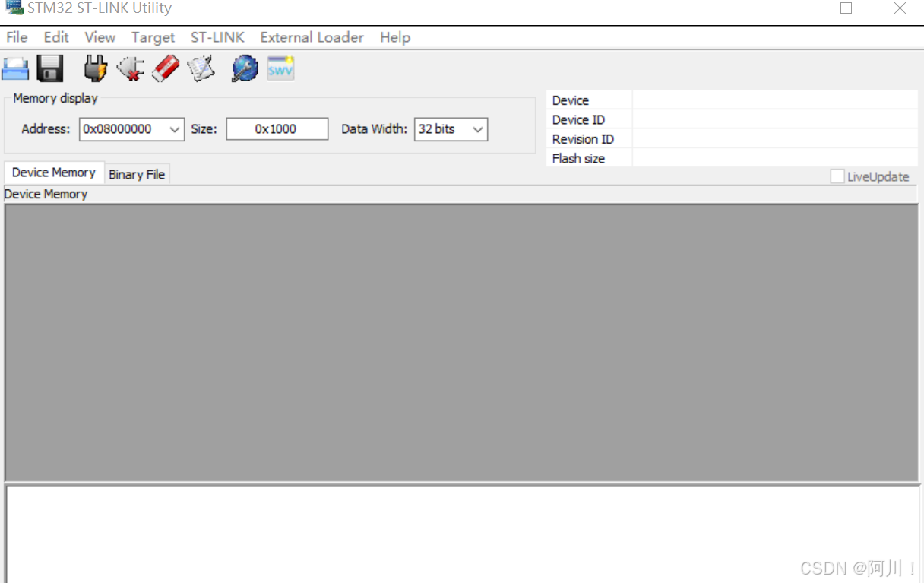
Task: Minimize the ST-LINK Utility window
Action: point(794,8)
